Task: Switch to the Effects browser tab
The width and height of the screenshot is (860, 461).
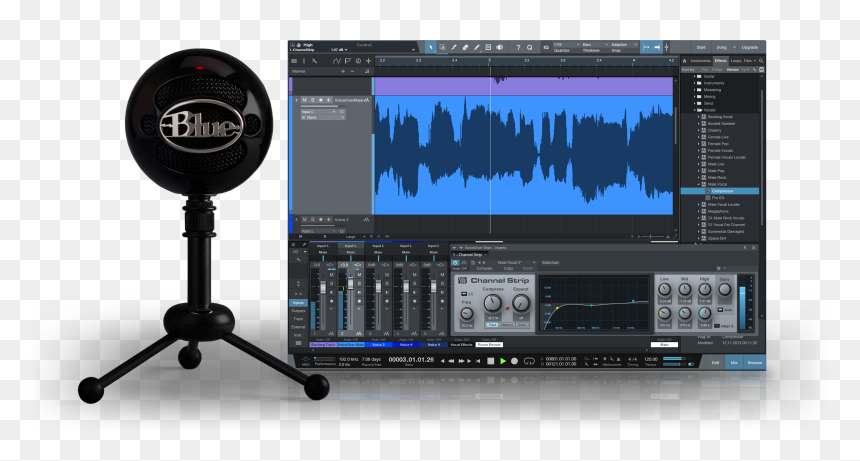Action: pyautogui.click(x=721, y=61)
